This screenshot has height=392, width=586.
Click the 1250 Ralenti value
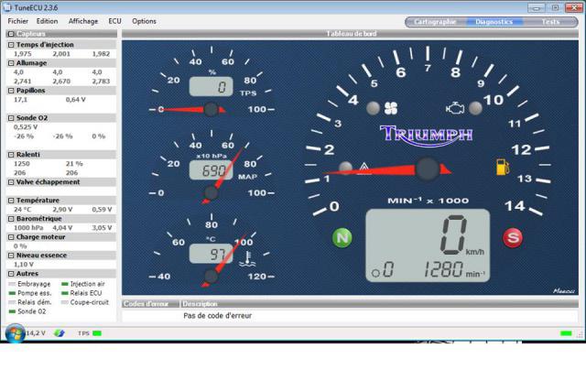coord(22,164)
